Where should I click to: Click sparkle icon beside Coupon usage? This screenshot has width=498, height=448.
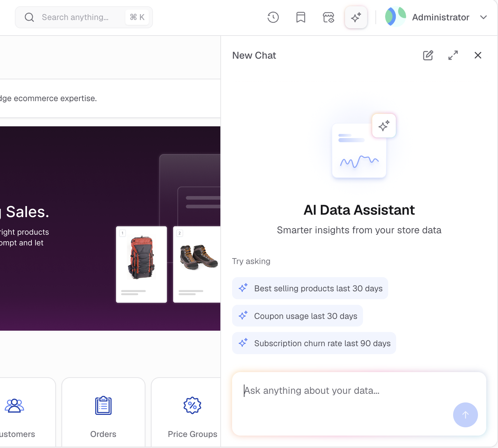point(243,315)
